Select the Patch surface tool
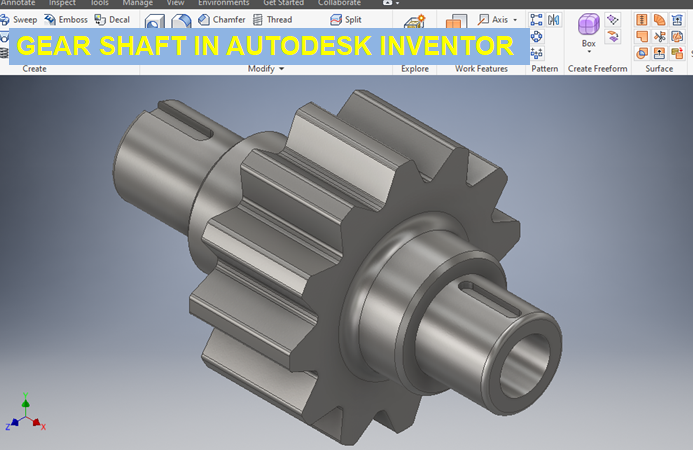The height and width of the screenshot is (450, 693). click(642, 36)
